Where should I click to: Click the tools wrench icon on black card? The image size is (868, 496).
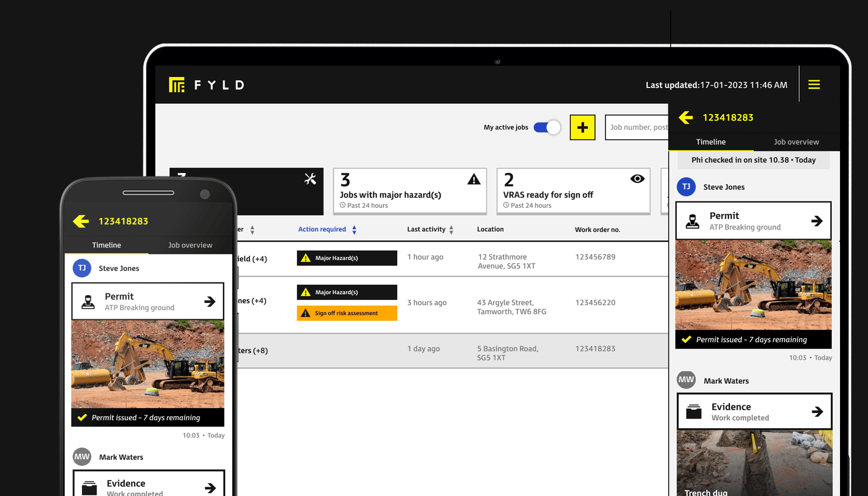click(x=310, y=179)
